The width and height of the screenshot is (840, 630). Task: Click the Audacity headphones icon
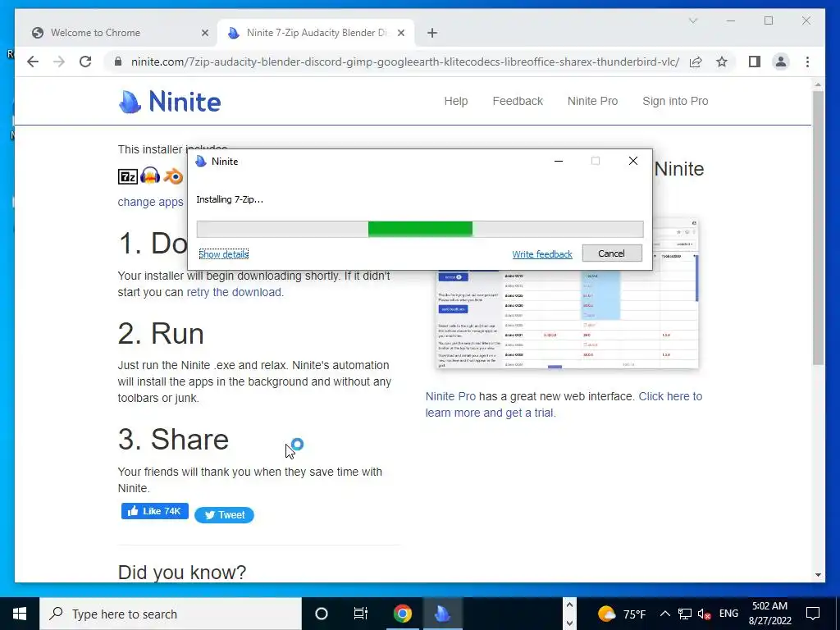click(150, 176)
